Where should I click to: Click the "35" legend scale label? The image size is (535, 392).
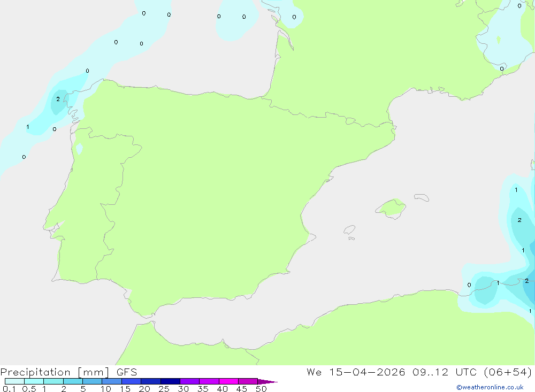tap(203, 389)
